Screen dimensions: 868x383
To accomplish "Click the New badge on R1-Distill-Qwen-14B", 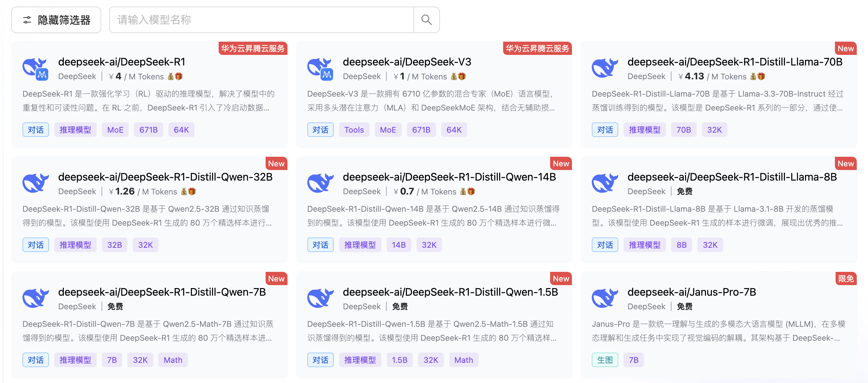I will click(x=561, y=164).
